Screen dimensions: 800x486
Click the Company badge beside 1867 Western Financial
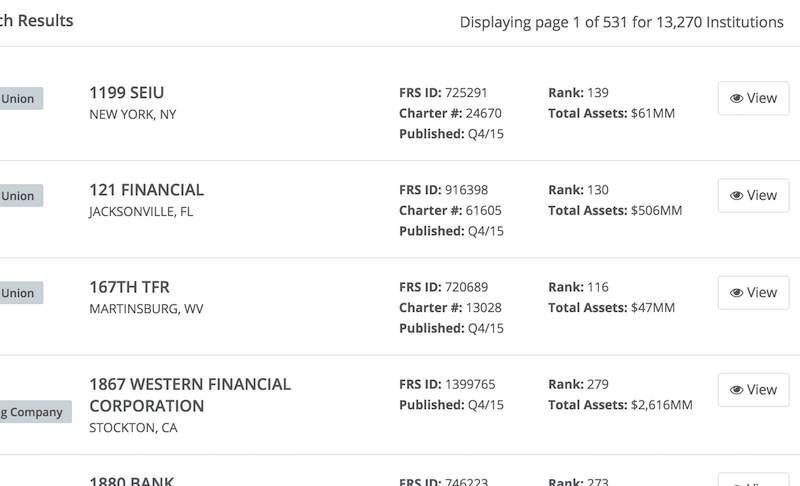click(x=32, y=412)
